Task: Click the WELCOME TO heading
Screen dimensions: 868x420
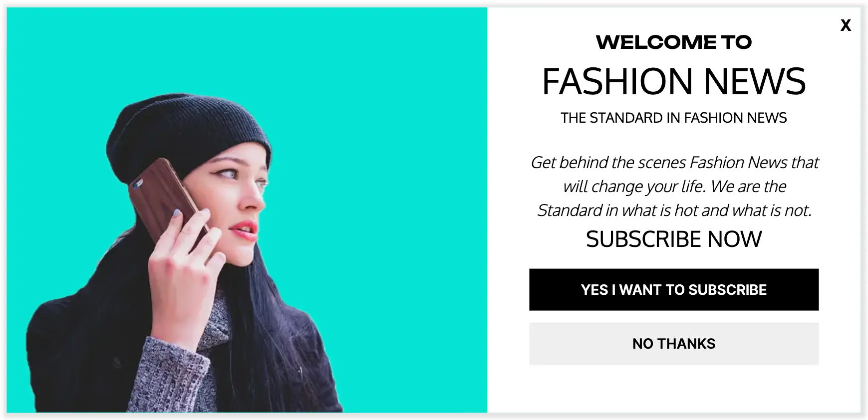Action: click(x=673, y=42)
